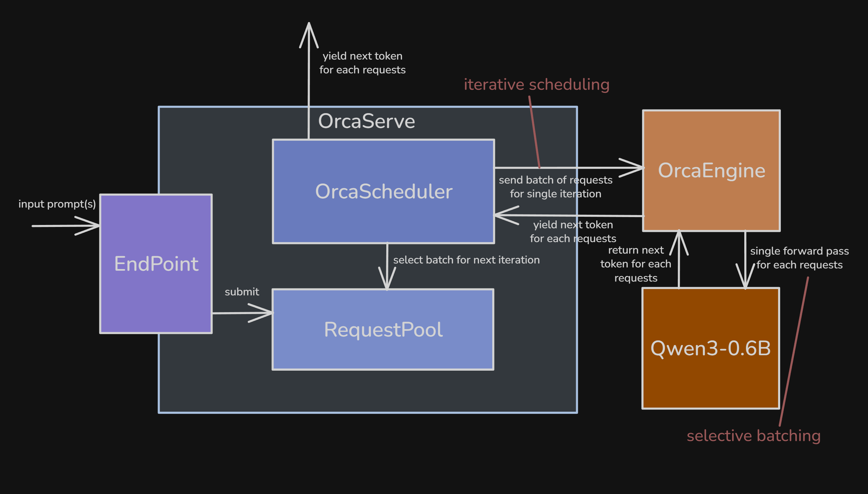Click the RequestPool component
868x494 pixels.
pos(383,329)
